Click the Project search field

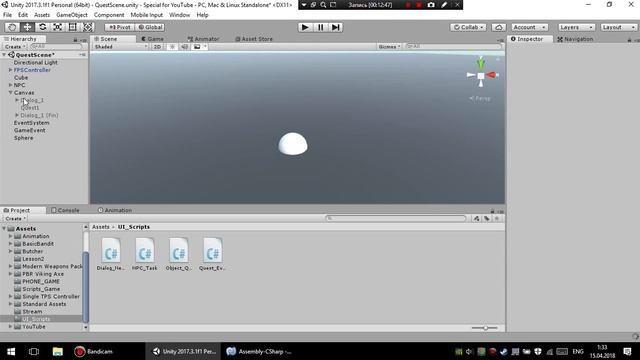coord(396,218)
